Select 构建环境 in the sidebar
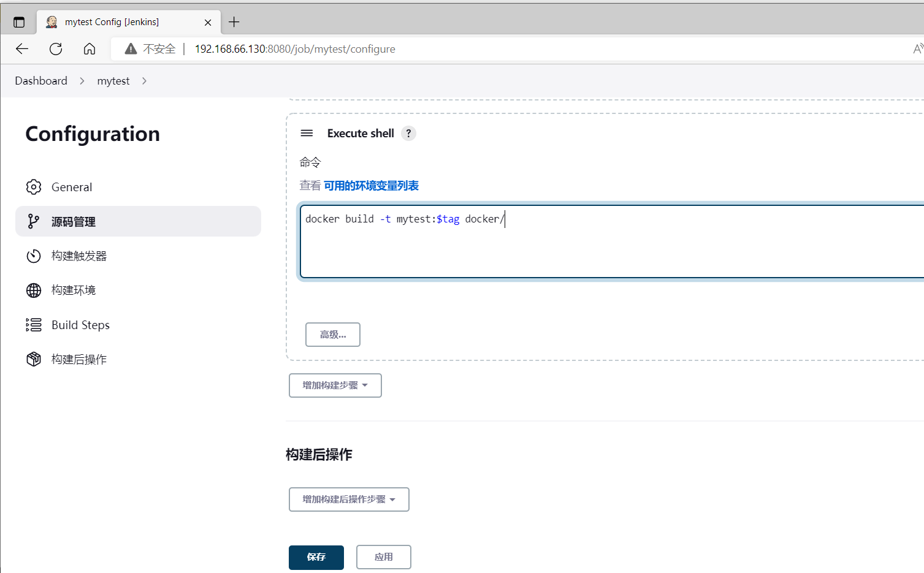Image resolution: width=924 pixels, height=573 pixels. tap(138, 290)
